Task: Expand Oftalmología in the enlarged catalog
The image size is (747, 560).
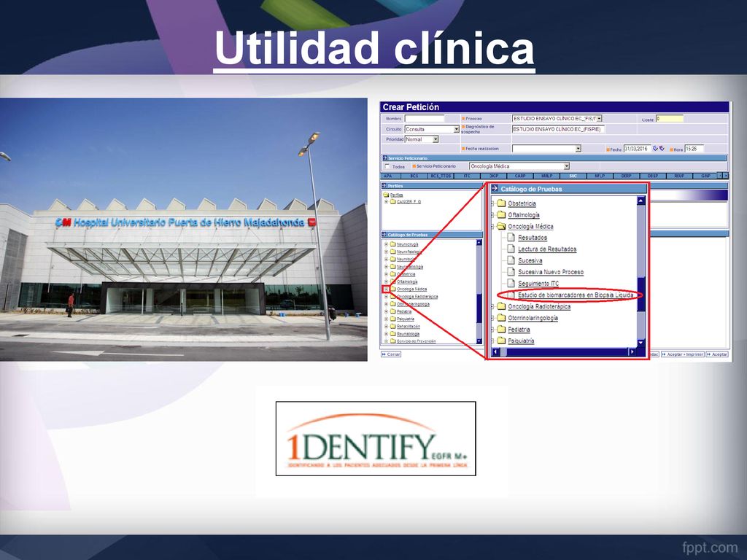Action: tap(493, 215)
